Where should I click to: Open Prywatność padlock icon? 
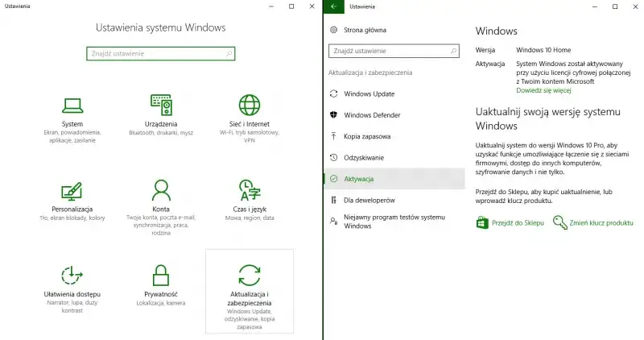[160, 275]
